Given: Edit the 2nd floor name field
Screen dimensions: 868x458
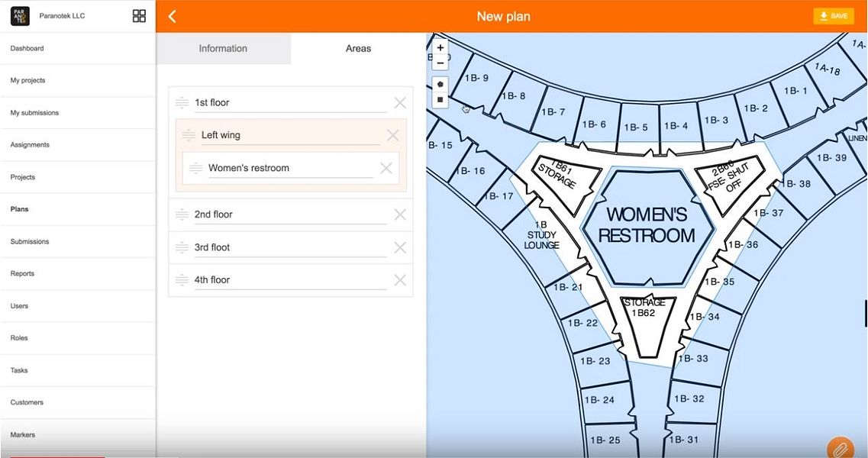Looking at the screenshot, I should pos(290,214).
